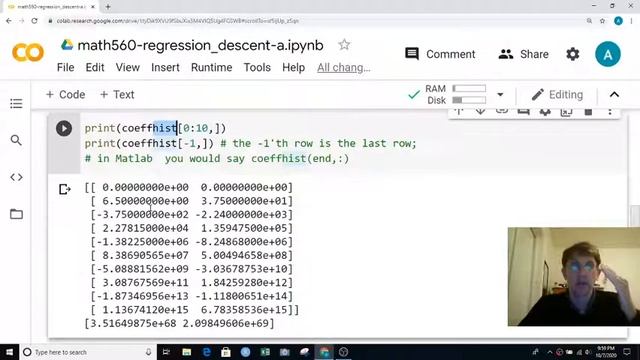The width and height of the screenshot is (640, 360).
Task: Open the Insert menu
Action: 165,67
